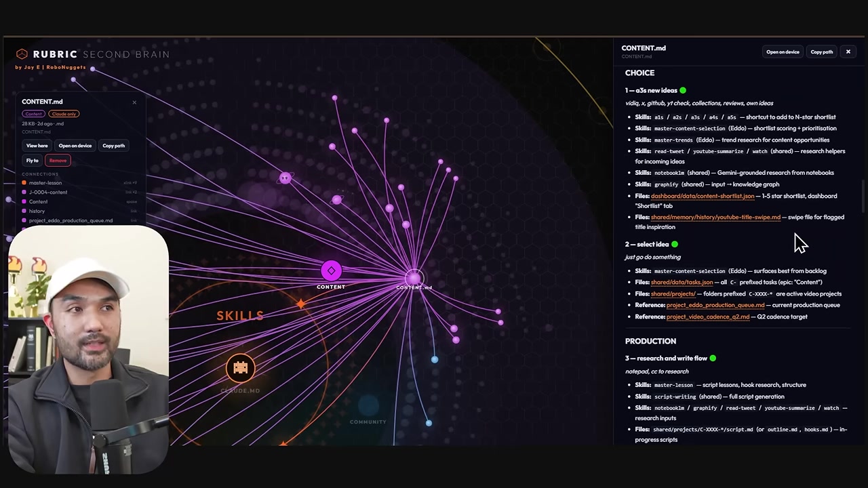Select the magenta CONTENT hub node icon
The width and height of the screenshot is (868, 488).
[331, 271]
